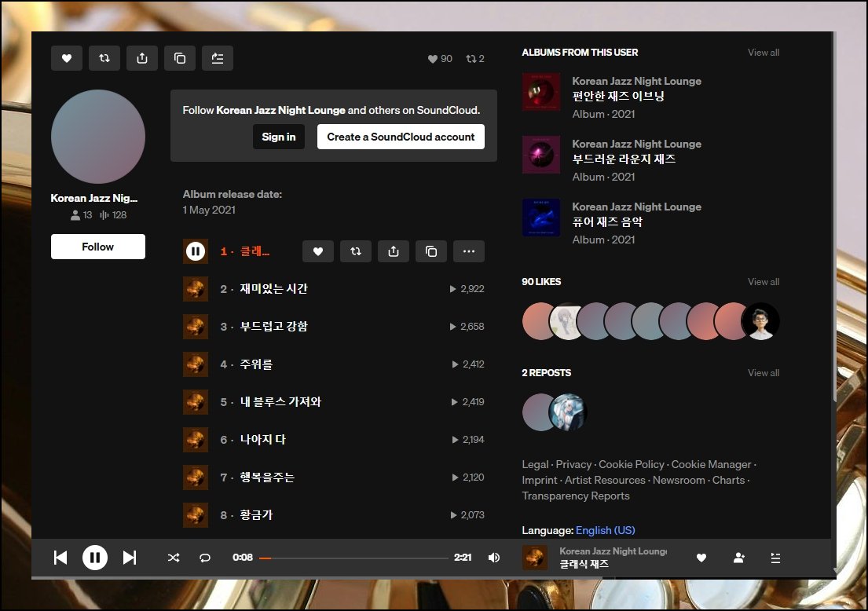Toggle shuffle in the player bar
Screen dimensions: 868x611
point(174,558)
